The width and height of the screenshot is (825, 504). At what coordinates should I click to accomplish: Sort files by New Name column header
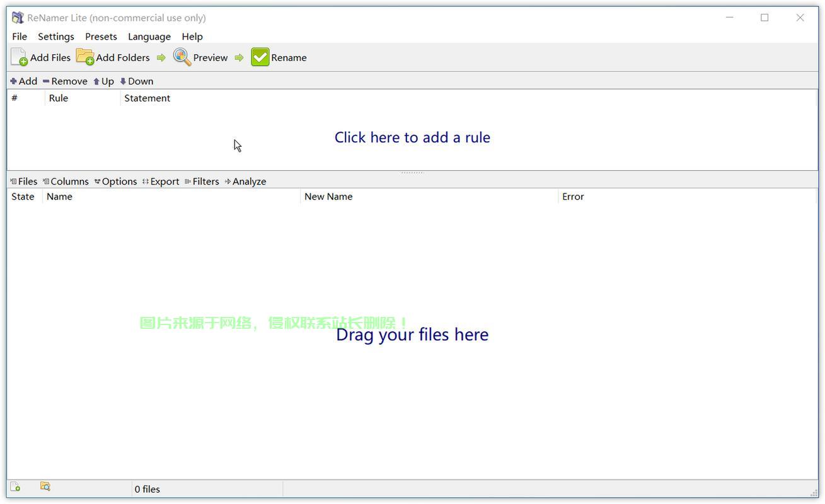429,197
